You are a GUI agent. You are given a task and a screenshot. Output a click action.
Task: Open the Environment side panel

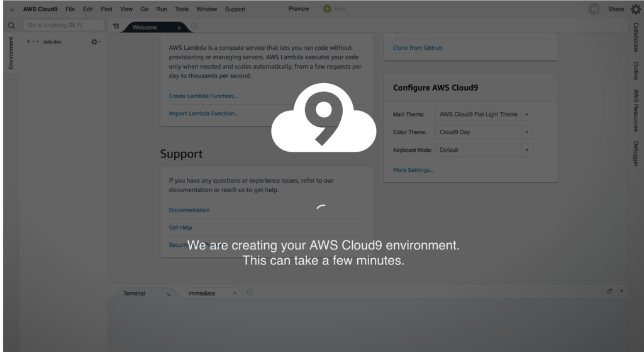click(11, 53)
